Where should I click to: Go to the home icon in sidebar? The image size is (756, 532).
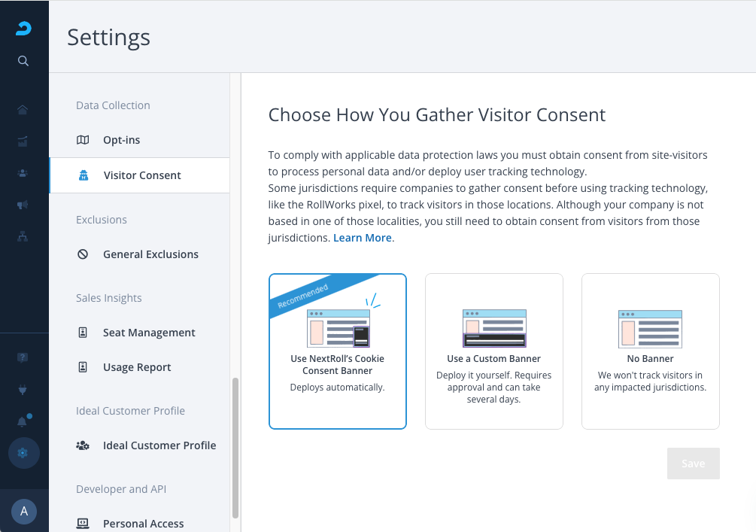click(x=23, y=110)
